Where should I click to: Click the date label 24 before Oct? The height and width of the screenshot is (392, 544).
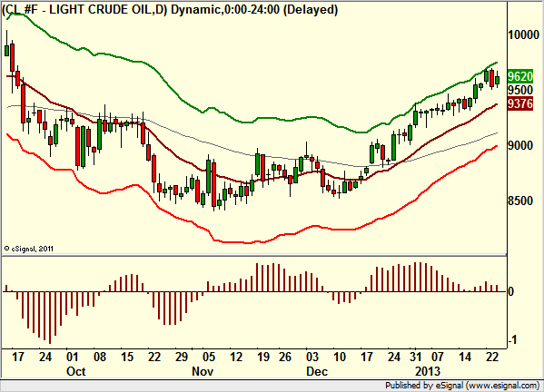(45, 357)
